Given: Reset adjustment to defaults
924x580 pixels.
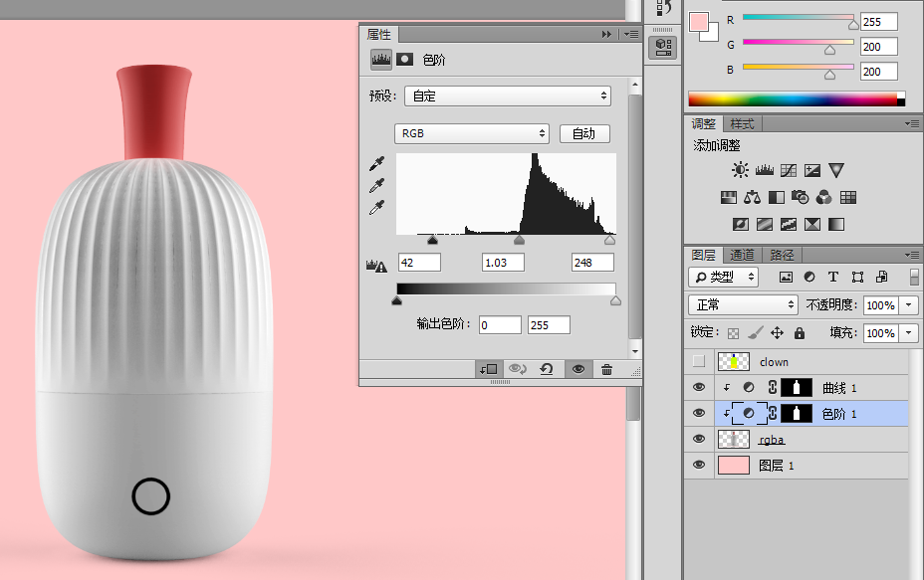Looking at the screenshot, I should pos(547,369).
